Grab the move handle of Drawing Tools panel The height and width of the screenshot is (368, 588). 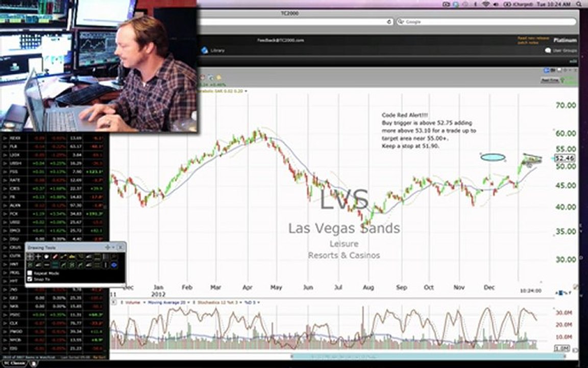click(x=108, y=247)
